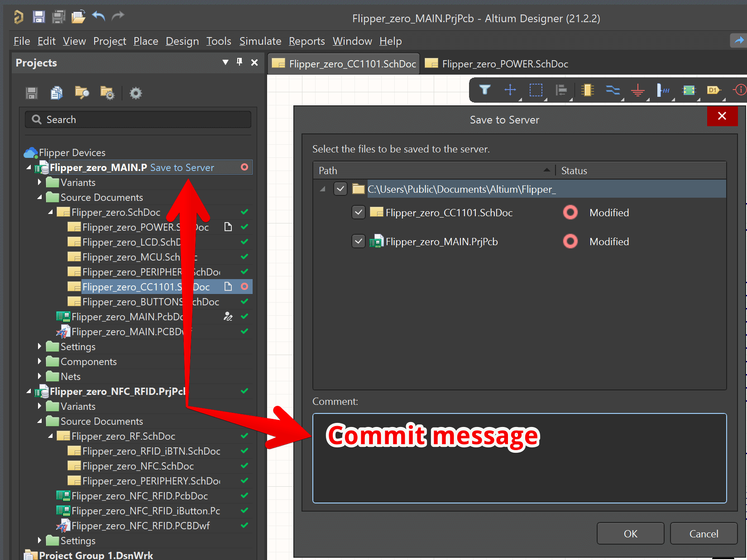Click the Flipper Devices cloud workspace icon
This screenshot has width=747, height=560.
pos(31,152)
